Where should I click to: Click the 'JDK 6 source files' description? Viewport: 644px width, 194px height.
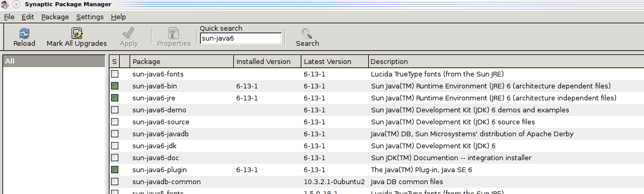pos(453,122)
